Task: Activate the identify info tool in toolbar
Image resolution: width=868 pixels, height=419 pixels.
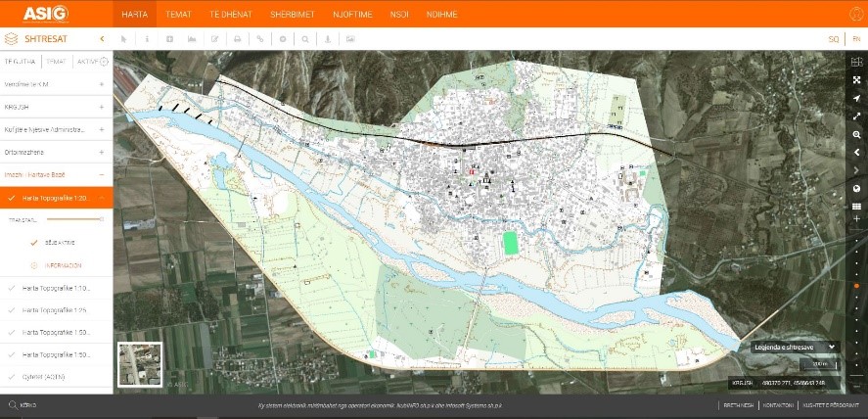Action: point(147,39)
